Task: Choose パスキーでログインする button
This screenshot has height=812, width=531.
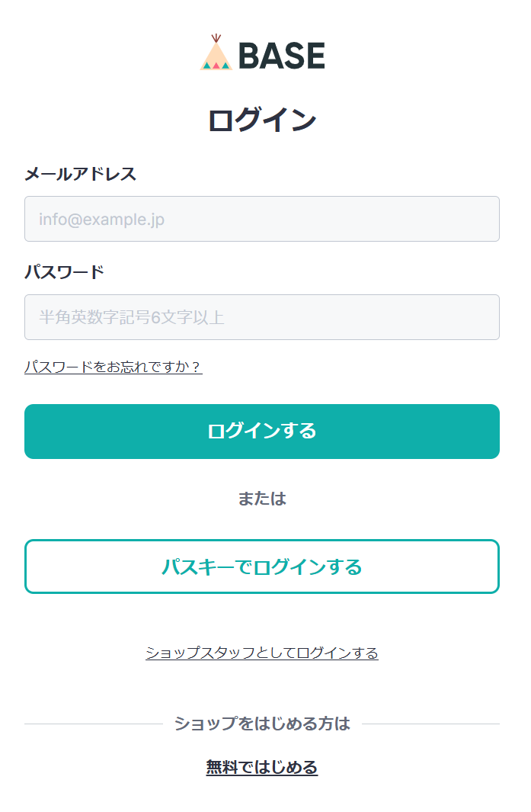Action: pyautogui.click(x=262, y=566)
